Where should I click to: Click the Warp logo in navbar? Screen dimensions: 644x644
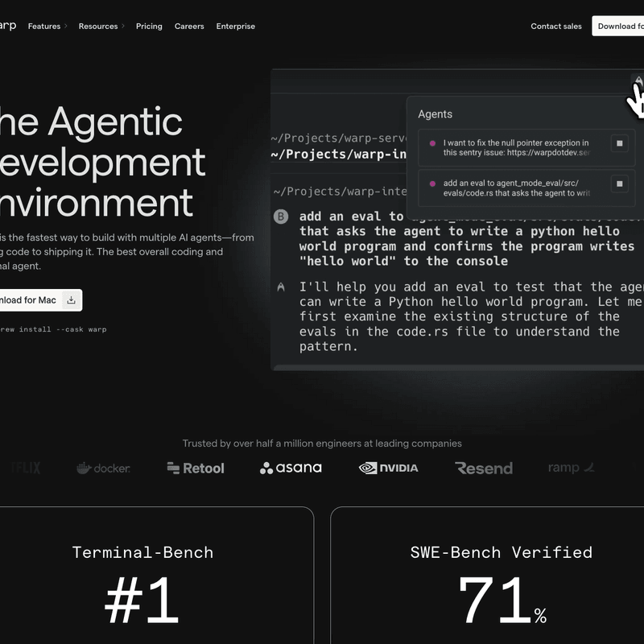8,26
